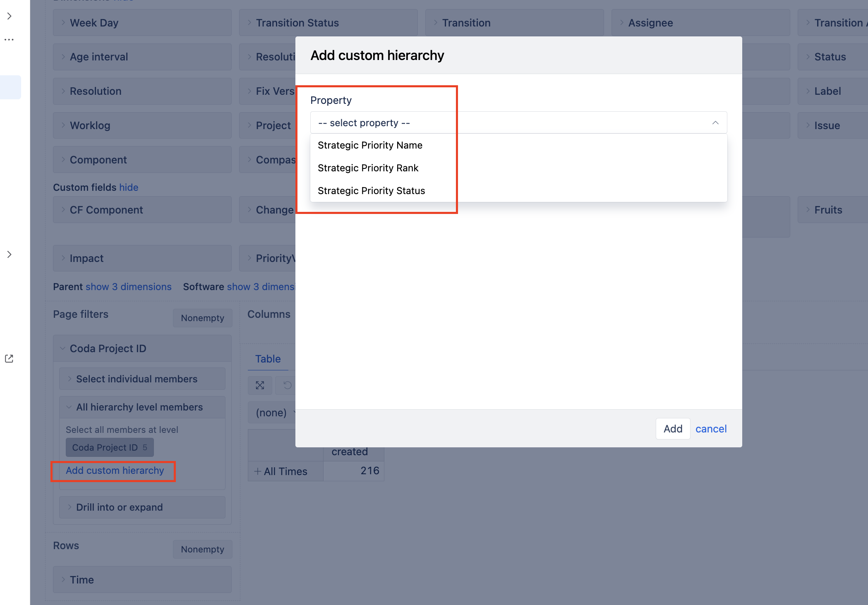This screenshot has height=605, width=868.
Task: Click the fullscreen expand icon in table toolbar
Action: [x=260, y=385]
